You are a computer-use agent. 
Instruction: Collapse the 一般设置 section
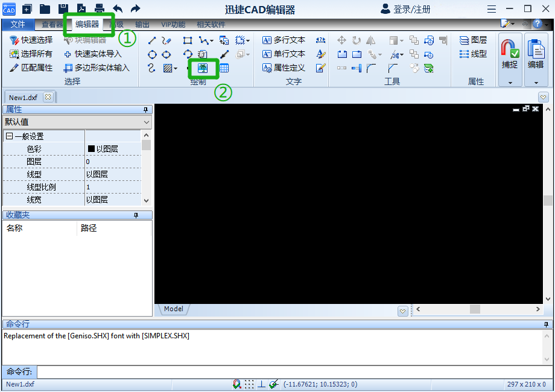coord(10,136)
